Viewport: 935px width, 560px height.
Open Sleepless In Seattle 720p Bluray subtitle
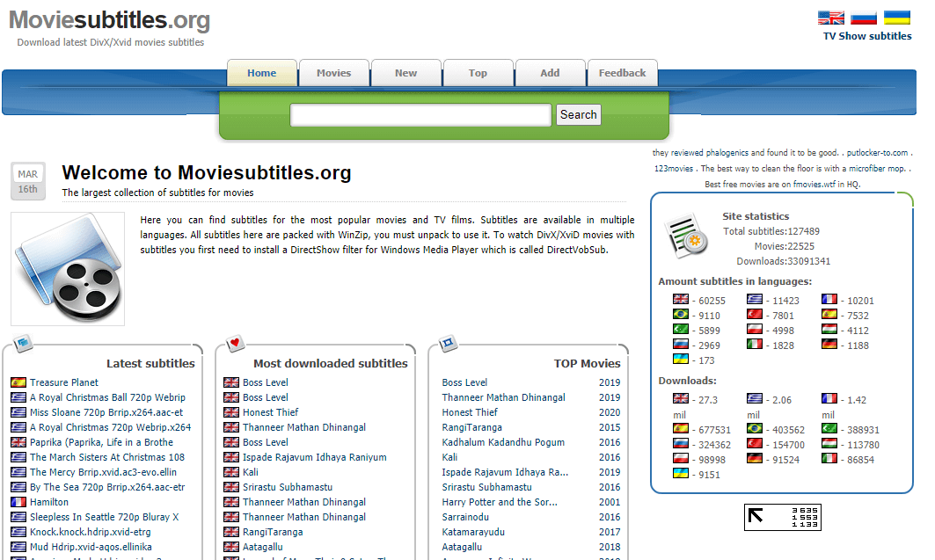(x=105, y=517)
